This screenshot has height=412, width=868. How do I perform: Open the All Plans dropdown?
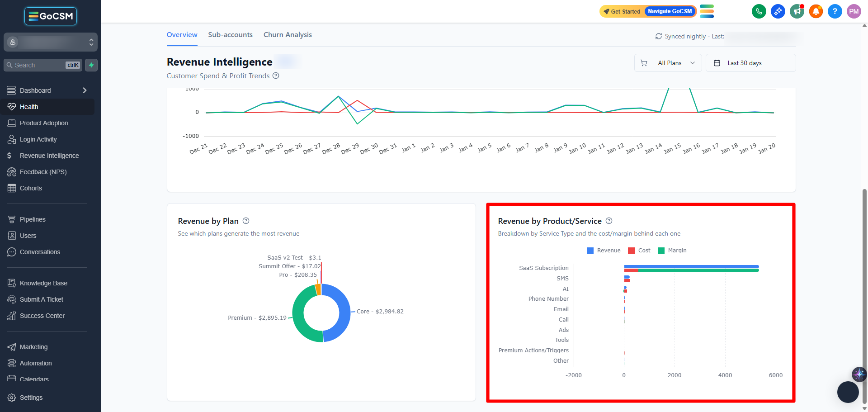(668, 63)
